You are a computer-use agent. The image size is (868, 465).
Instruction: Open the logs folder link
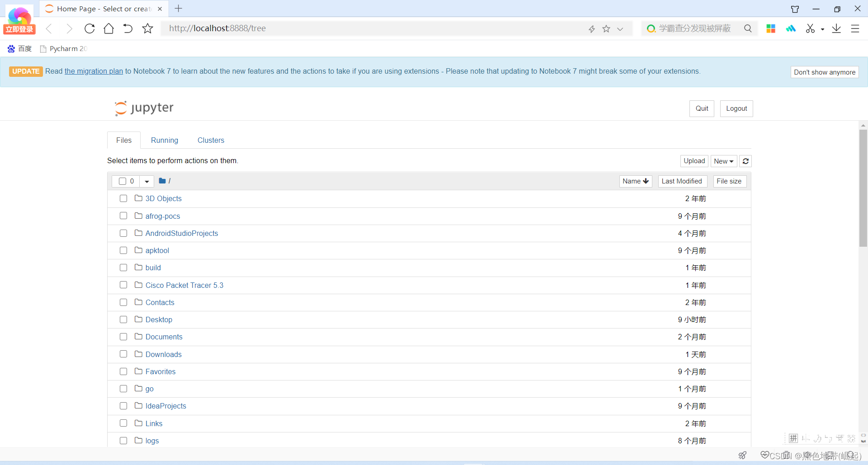152,441
